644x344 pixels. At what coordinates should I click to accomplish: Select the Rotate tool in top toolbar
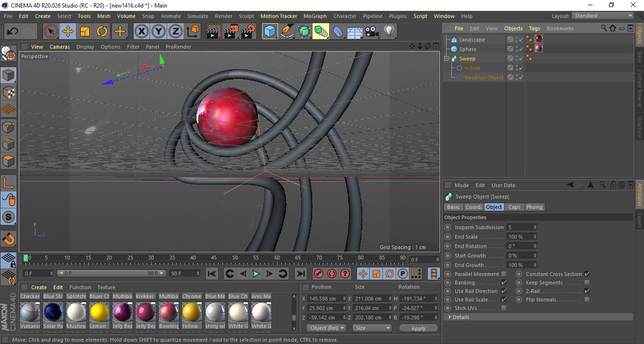click(102, 32)
